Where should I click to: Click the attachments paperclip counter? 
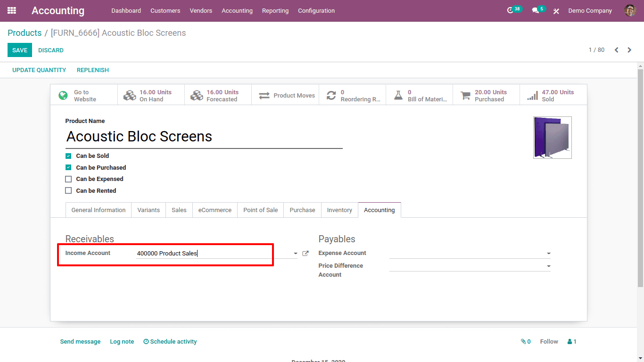click(526, 342)
